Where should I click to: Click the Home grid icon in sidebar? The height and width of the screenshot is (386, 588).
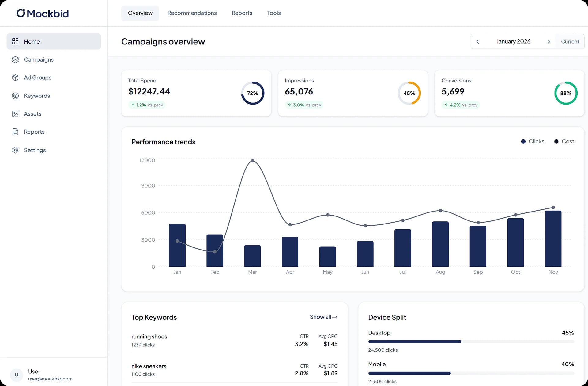coord(15,41)
